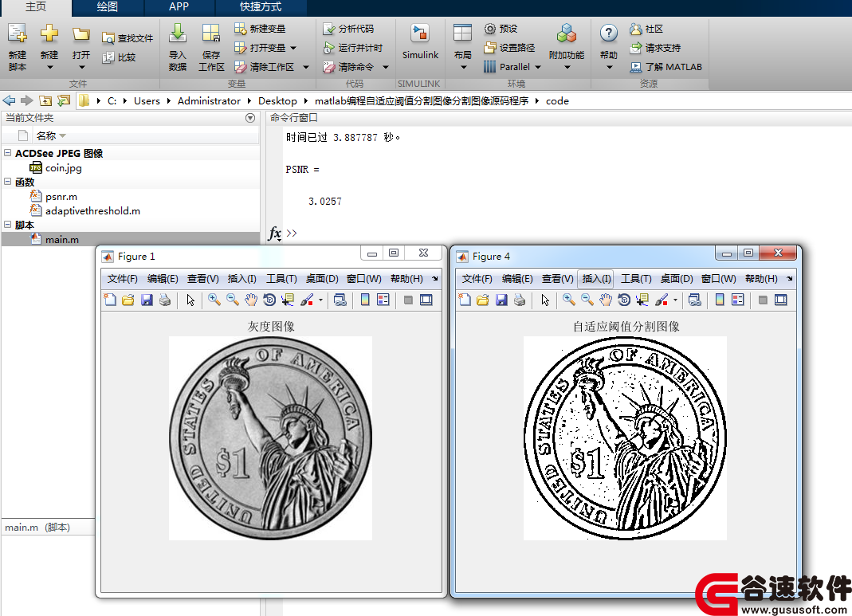Switch to the 绘图 Plots tab
The height and width of the screenshot is (616, 852).
tap(107, 7)
